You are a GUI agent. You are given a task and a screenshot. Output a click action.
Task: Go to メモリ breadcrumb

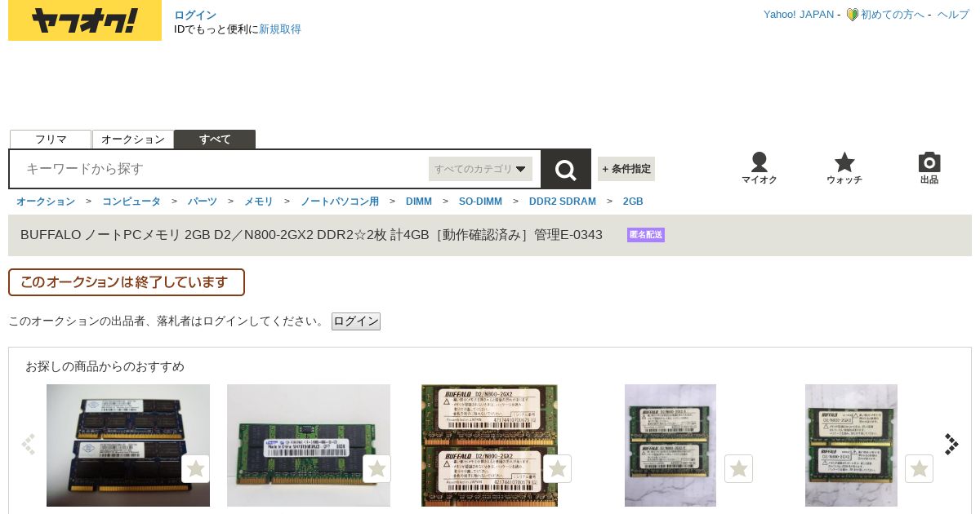(x=259, y=202)
